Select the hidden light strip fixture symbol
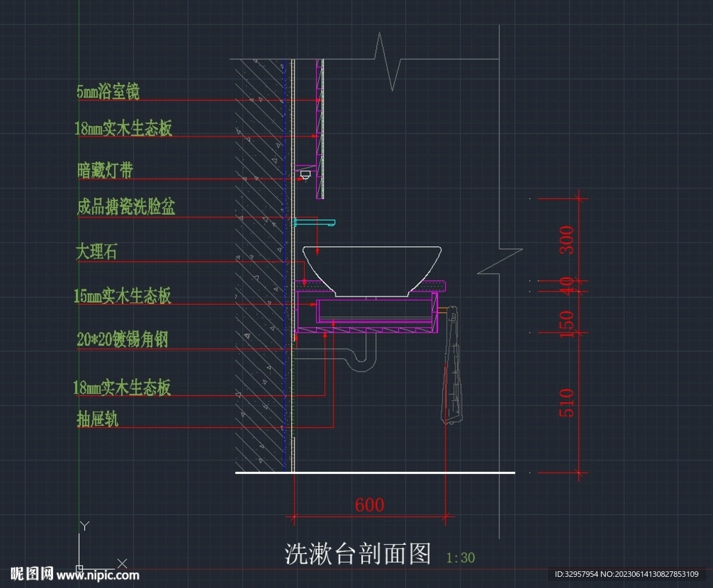Screen dimensions: 713x588 pyautogui.click(x=306, y=175)
